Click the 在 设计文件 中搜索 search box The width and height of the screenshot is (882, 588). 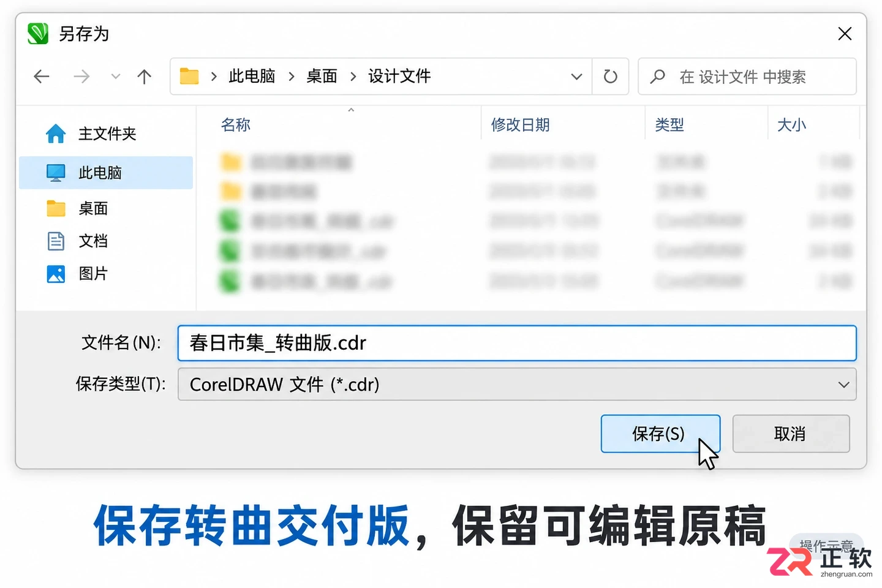(x=747, y=77)
